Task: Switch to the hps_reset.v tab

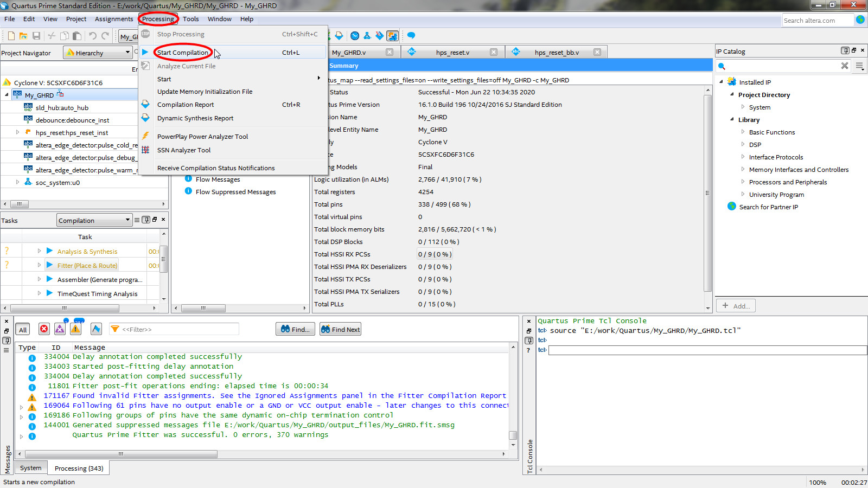Action: pyautogui.click(x=452, y=53)
